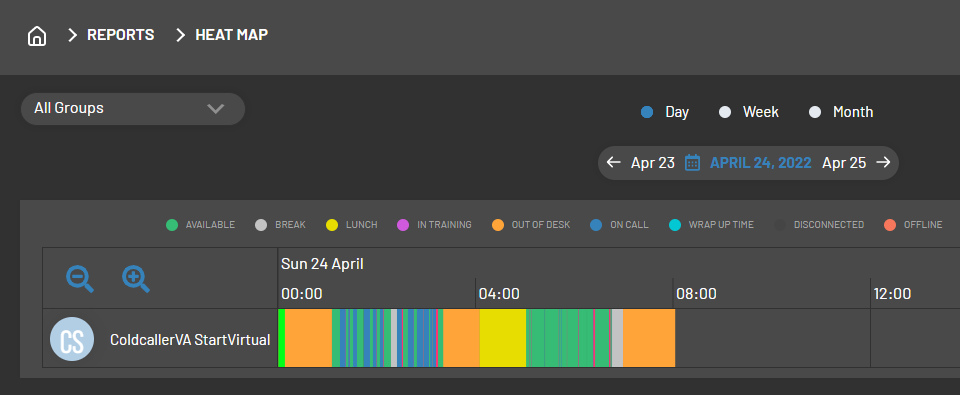
Task: Select ColdcallerVA StartVirtual agent name
Action: pyautogui.click(x=190, y=340)
